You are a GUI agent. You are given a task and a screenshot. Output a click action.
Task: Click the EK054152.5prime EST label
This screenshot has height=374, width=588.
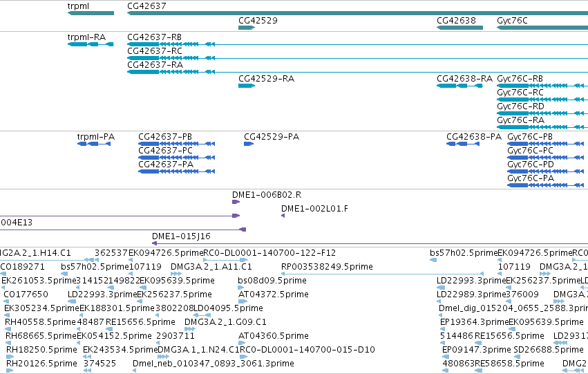click(114, 336)
